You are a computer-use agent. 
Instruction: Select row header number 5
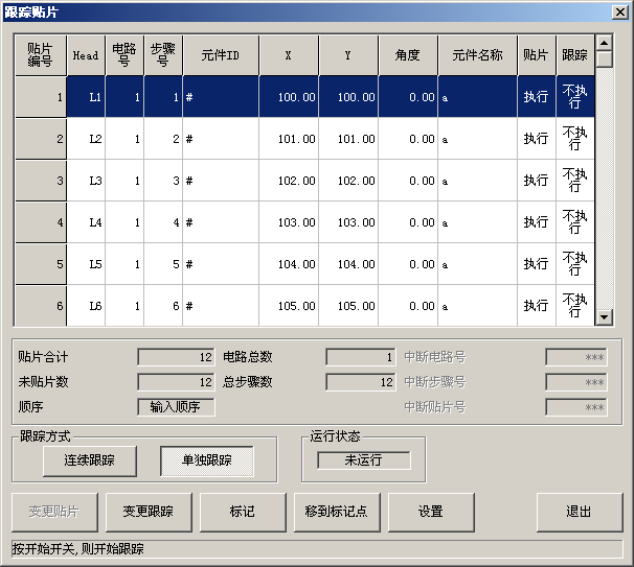pyautogui.click(x=41, y=264)
